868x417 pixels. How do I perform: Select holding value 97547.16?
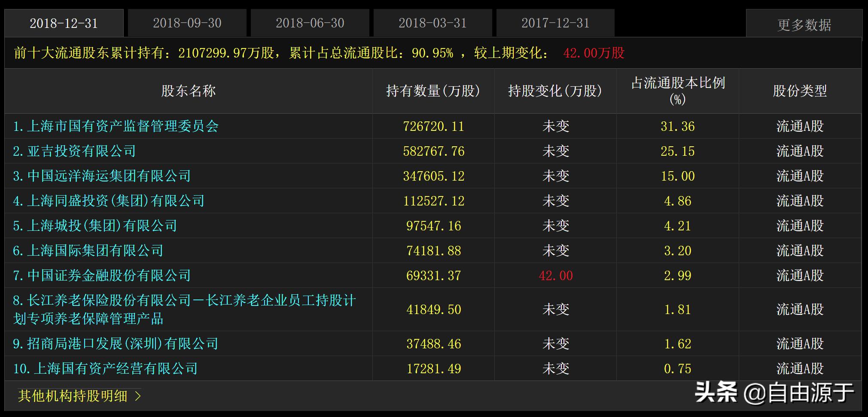434,226
